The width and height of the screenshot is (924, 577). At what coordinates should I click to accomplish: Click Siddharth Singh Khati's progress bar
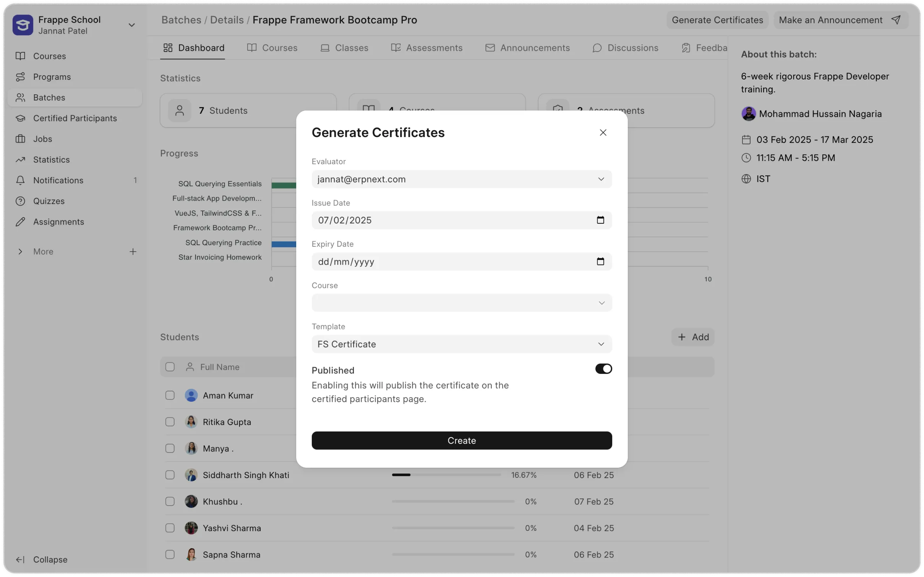[x=446, y=475]
